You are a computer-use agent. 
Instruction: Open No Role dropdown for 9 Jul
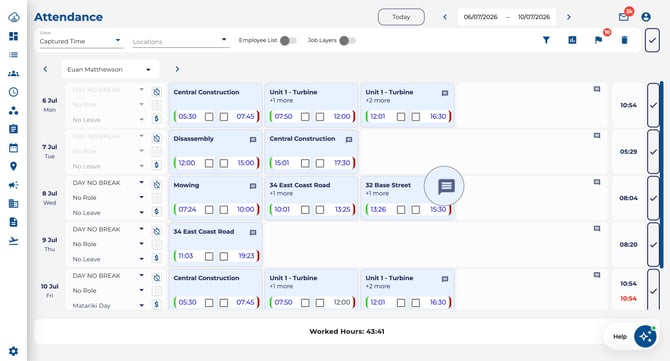click(108, 244)
